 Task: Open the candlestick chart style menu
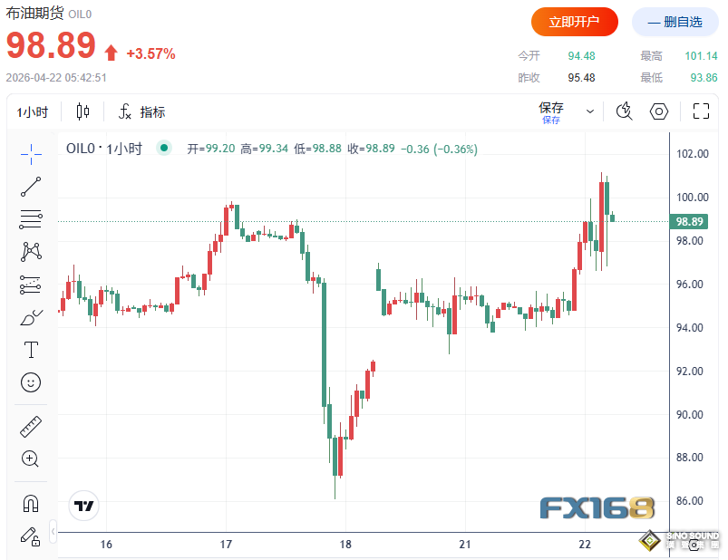[x=83, y=112]
